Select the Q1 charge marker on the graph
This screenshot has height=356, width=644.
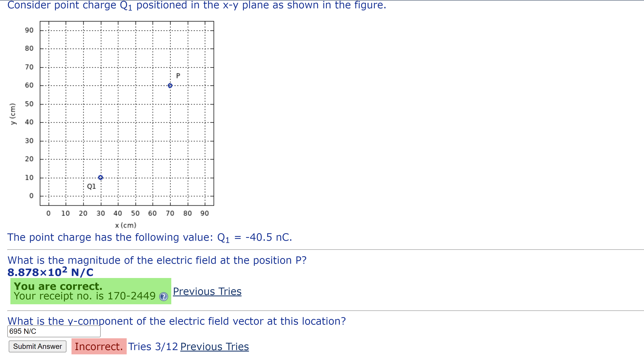[x=101, y=178]
